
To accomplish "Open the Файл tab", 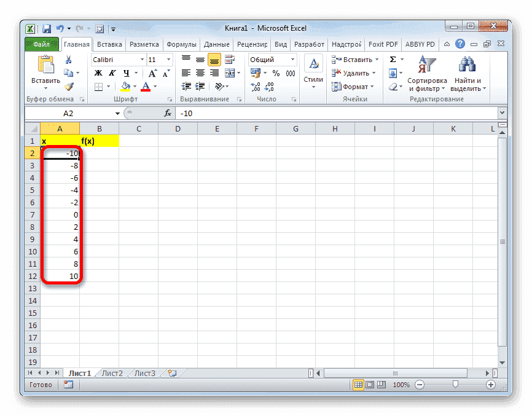I will point(42,44).
